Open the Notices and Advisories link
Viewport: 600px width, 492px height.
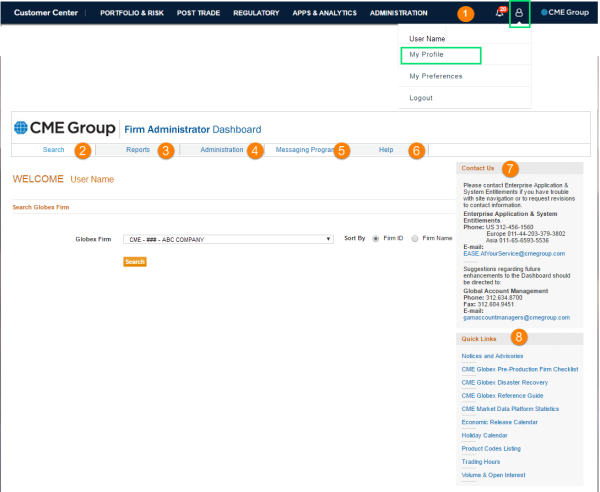[x=492, y=356]
